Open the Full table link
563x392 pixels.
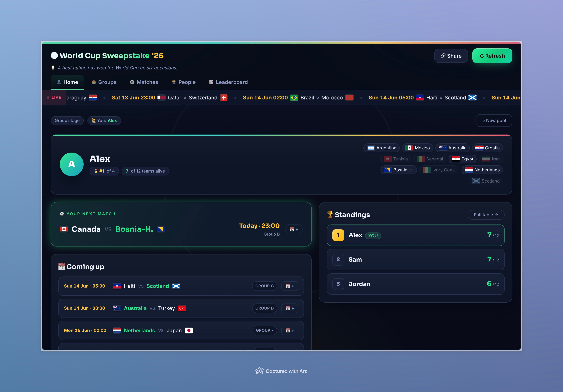tap(486, 215)
